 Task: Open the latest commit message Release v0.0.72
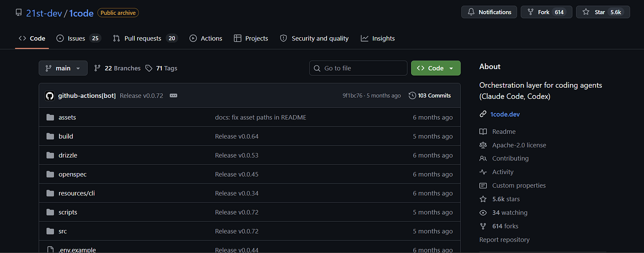(141, 96)
